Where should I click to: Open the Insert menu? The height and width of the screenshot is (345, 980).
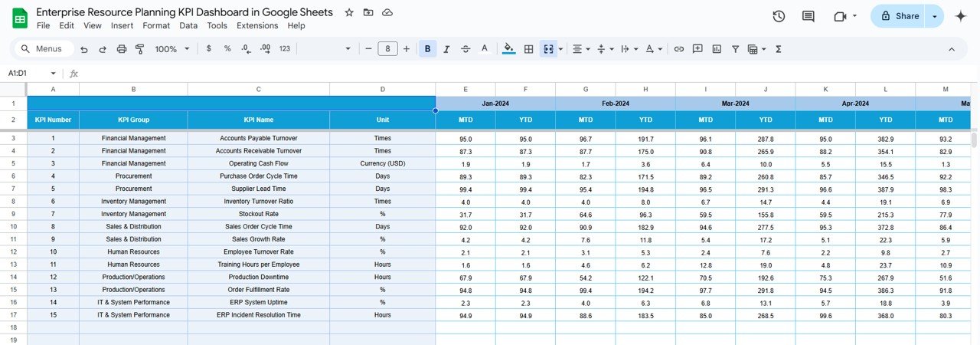point(122,25)
